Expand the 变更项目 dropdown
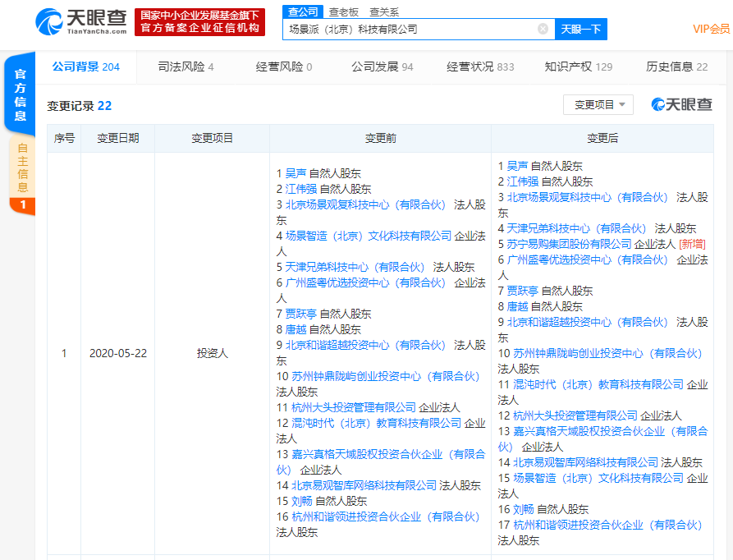The image size is (733, 560). click(x=598, y=105)
